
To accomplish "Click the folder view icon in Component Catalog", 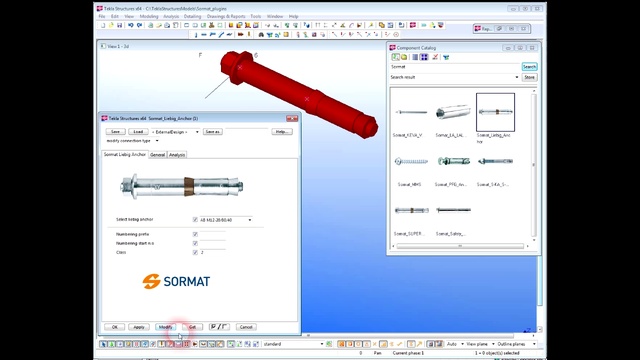I will [x=404, y=57].
